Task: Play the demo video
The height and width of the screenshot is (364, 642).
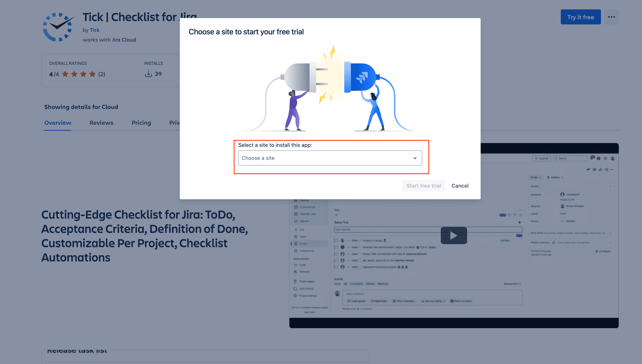Action: [x=454, y=236]
